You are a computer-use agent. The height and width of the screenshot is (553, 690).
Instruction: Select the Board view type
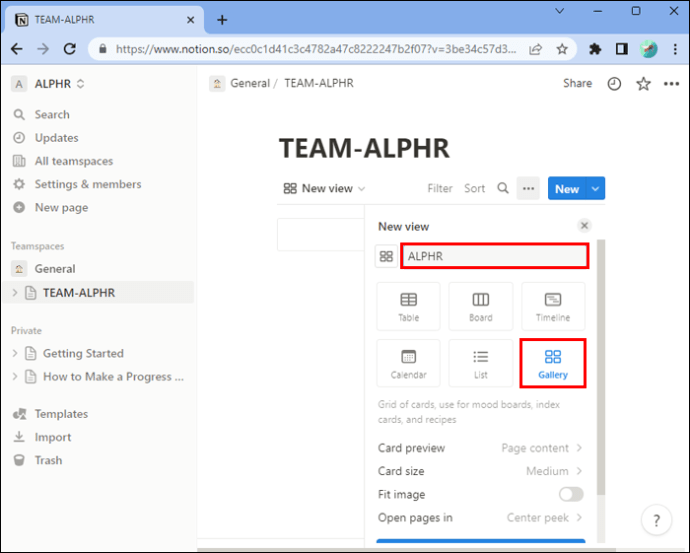[x=481, y=307]
